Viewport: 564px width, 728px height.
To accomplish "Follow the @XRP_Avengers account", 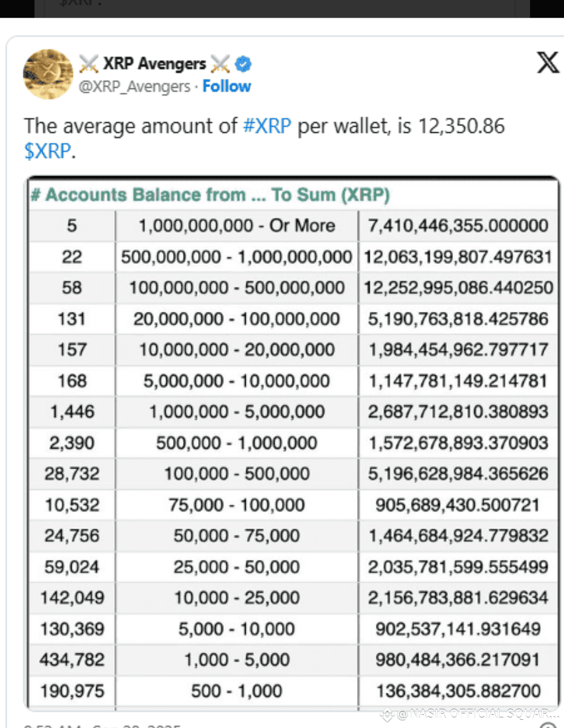I will pos(226,86).
